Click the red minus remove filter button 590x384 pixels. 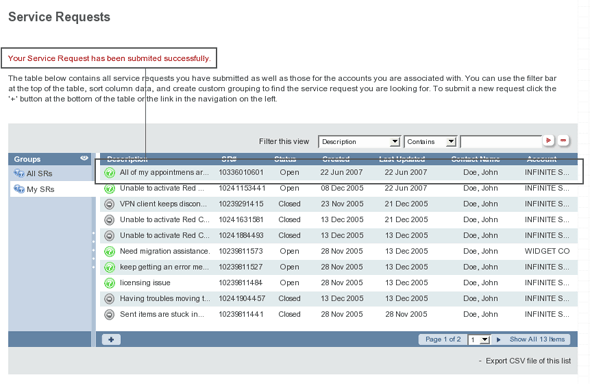[563, 141]
